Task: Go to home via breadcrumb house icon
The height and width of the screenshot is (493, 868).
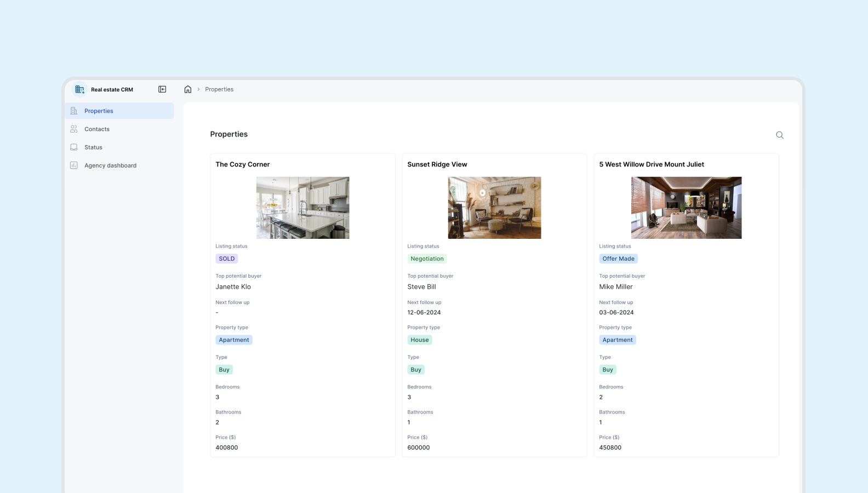Action: (188, 89)
